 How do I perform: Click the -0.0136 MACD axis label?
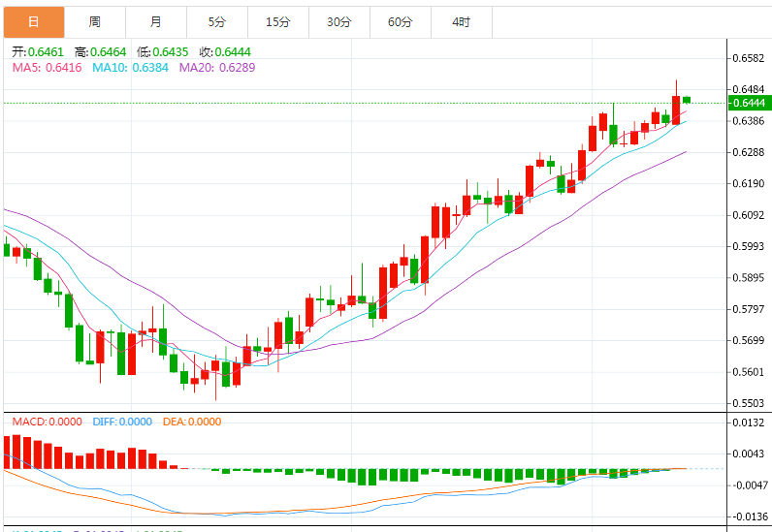coord(749,516)
